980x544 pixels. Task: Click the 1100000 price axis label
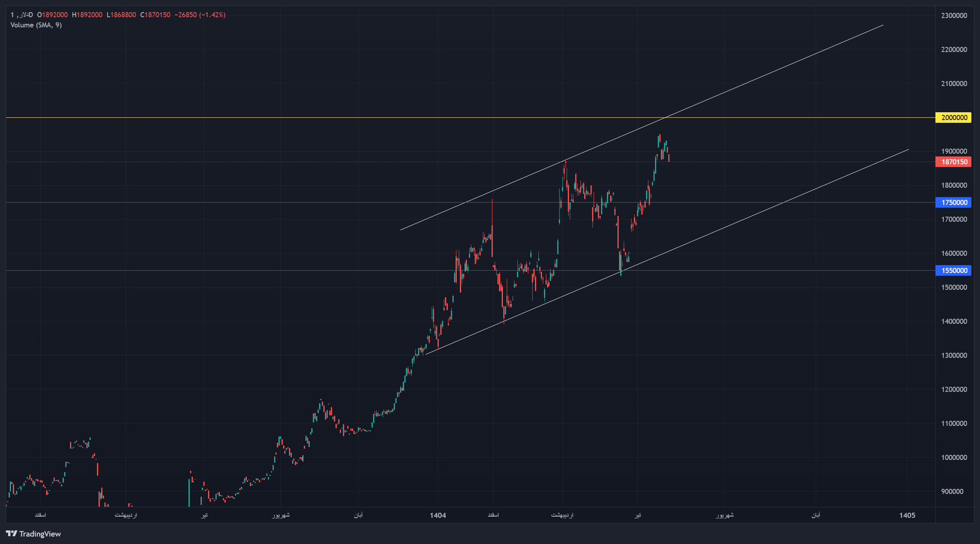(x=954, y=424)
